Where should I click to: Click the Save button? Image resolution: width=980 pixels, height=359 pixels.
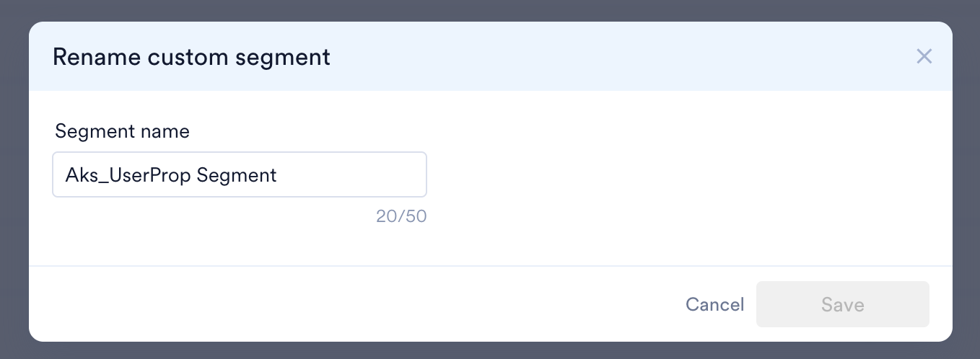tap(842, 304)
